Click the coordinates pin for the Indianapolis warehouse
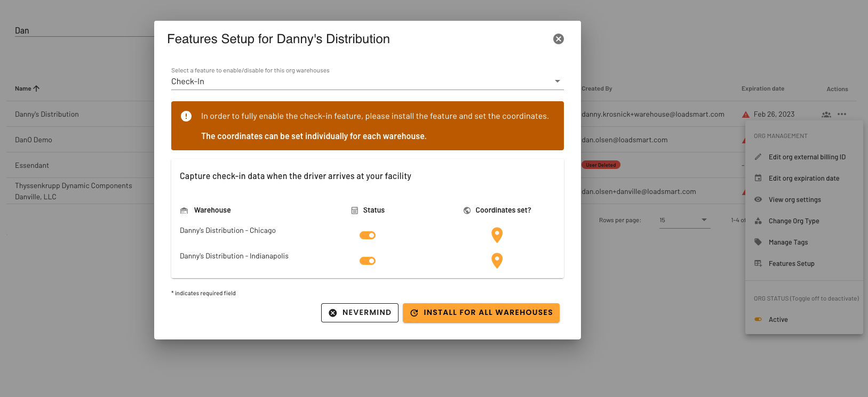Image resolution: width=868 pixels, height=397 pixels. pos(497,261)
